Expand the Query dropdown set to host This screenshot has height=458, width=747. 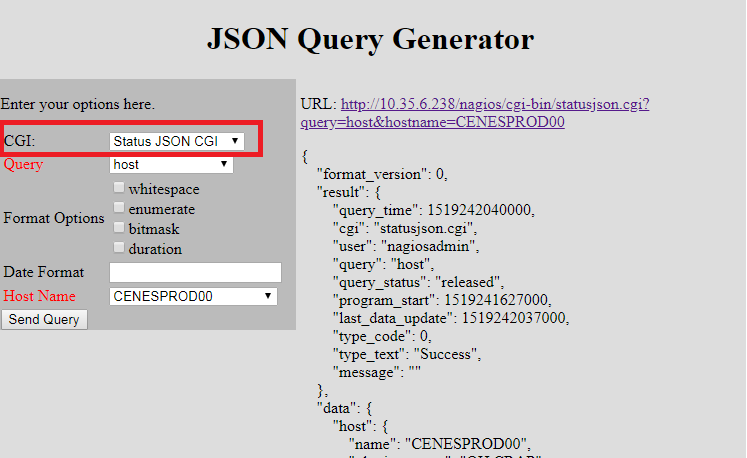[171, 164]
